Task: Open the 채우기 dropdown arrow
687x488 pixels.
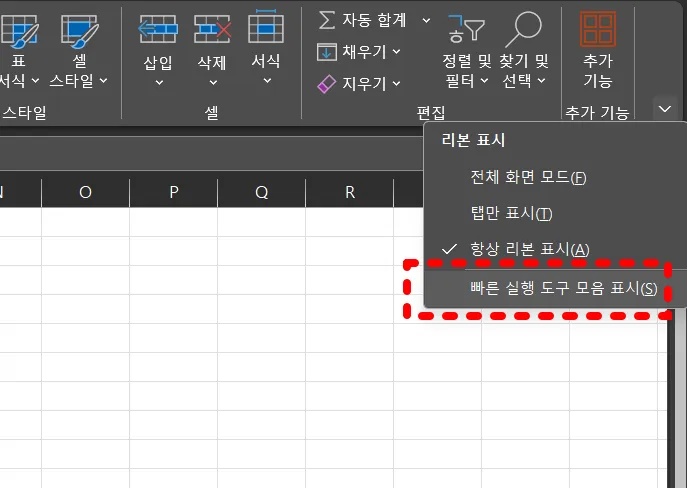Action: click(x=397, y=52)
